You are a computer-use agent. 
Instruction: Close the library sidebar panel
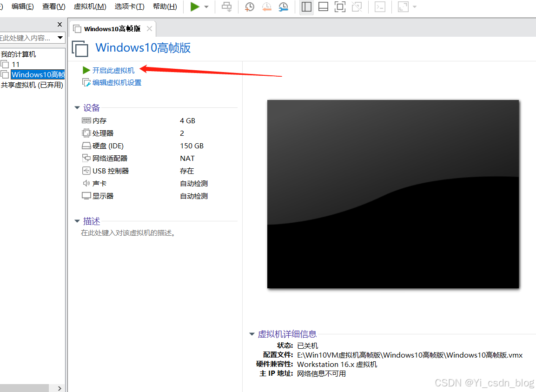tap(60, 24)
